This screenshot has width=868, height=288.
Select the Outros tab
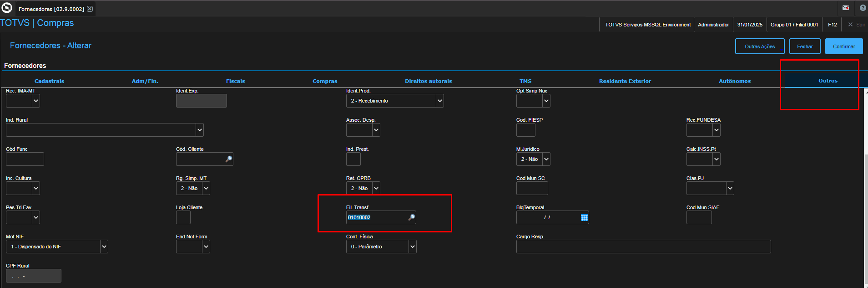(x=828, y=81)
